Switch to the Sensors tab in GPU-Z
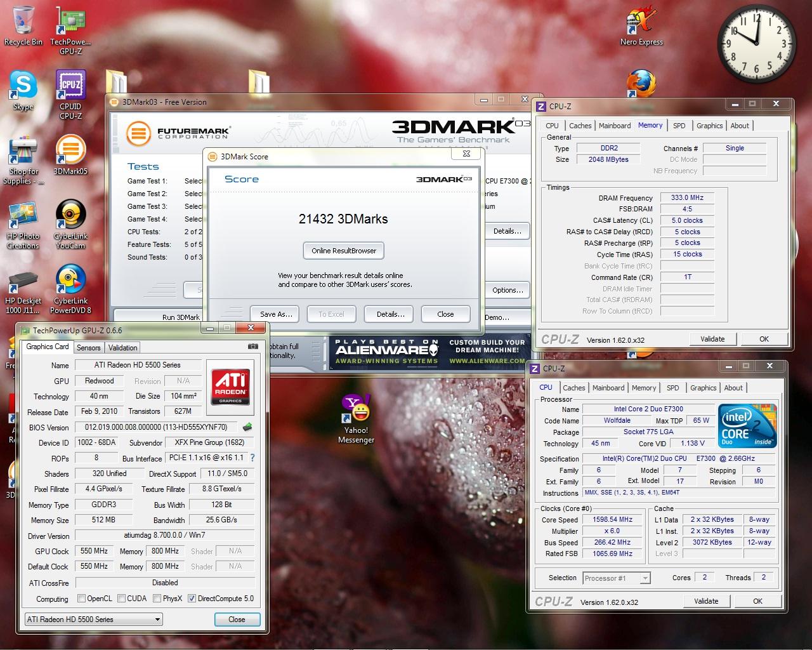Screen dimensions: 812x650 89,348
